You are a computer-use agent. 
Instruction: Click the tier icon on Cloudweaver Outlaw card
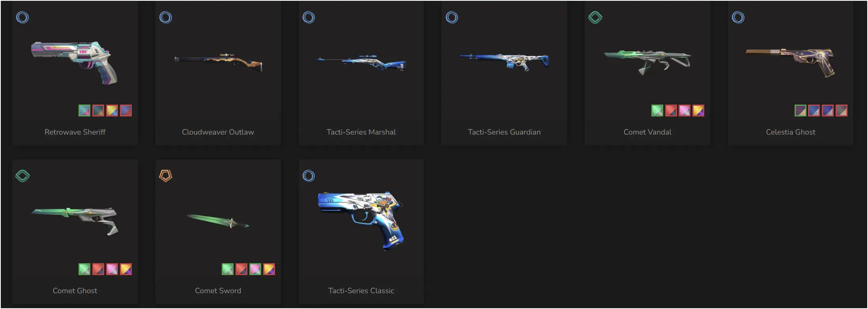pos(166,17)
